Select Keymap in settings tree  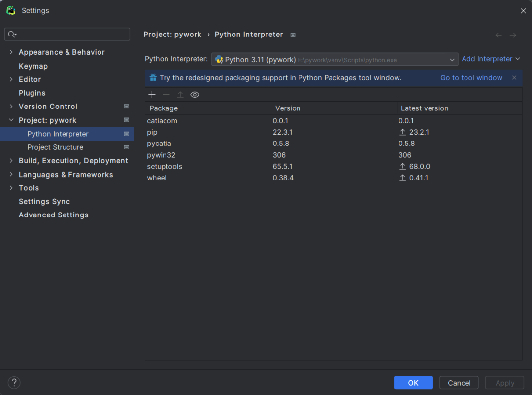pyautogui.click(x=33, y=66)
